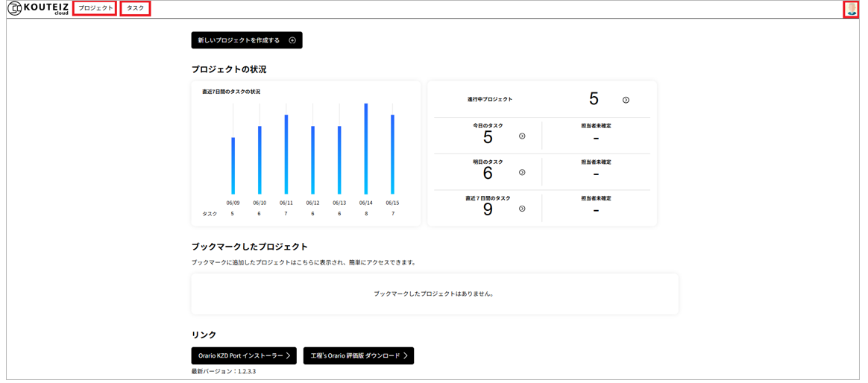Screen dimensions: 868x383
Task: Click the 進行中プロジェクト count 5
Action: tap(594, 99)
